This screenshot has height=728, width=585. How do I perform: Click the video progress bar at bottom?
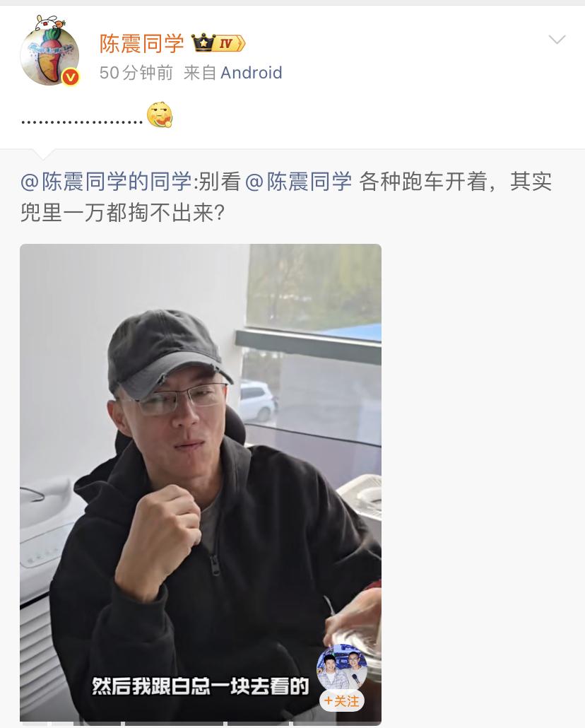pos(201,723)
